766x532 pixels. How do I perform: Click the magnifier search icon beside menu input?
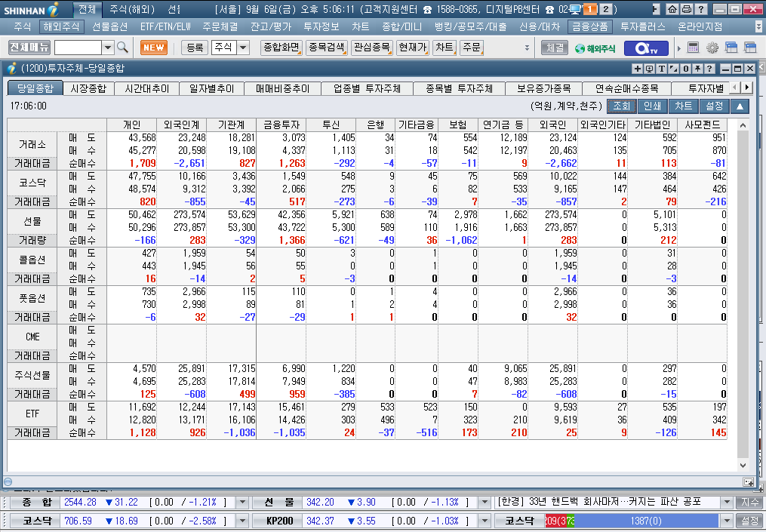click(x=122, y=48)
